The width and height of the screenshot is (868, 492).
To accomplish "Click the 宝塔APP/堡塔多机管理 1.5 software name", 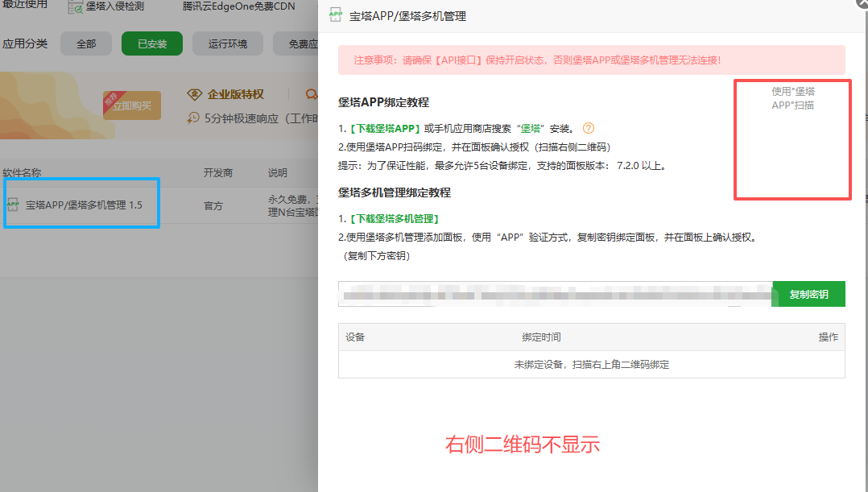I will pos(84,205).
